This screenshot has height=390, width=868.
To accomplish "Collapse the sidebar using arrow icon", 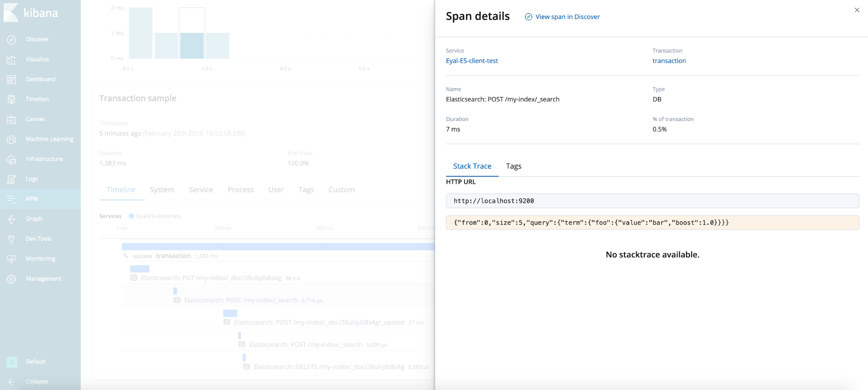I will 11,382.
